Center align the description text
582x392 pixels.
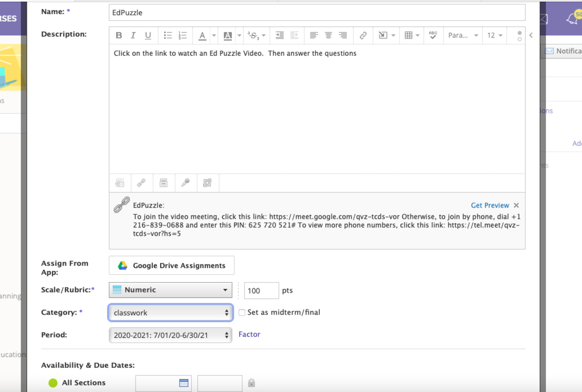click(328, 35)
